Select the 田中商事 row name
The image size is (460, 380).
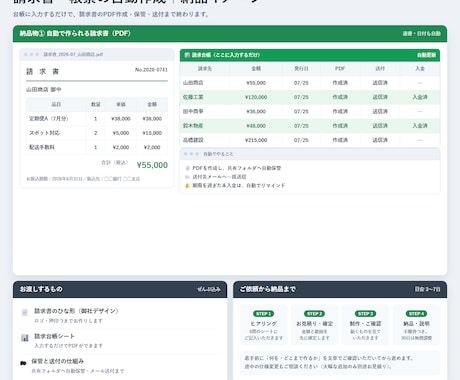click(193, 111)
